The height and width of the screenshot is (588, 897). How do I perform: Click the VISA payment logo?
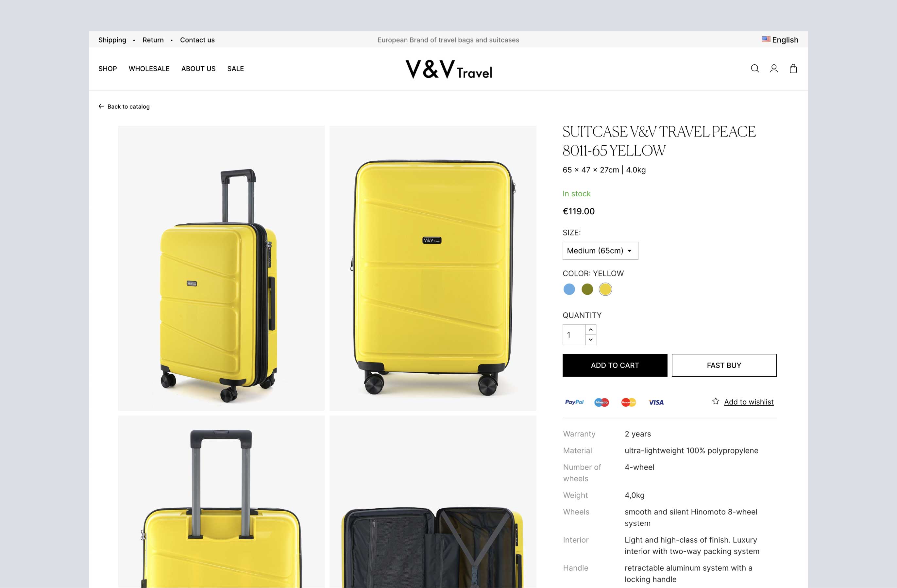(x=656, y=402)
